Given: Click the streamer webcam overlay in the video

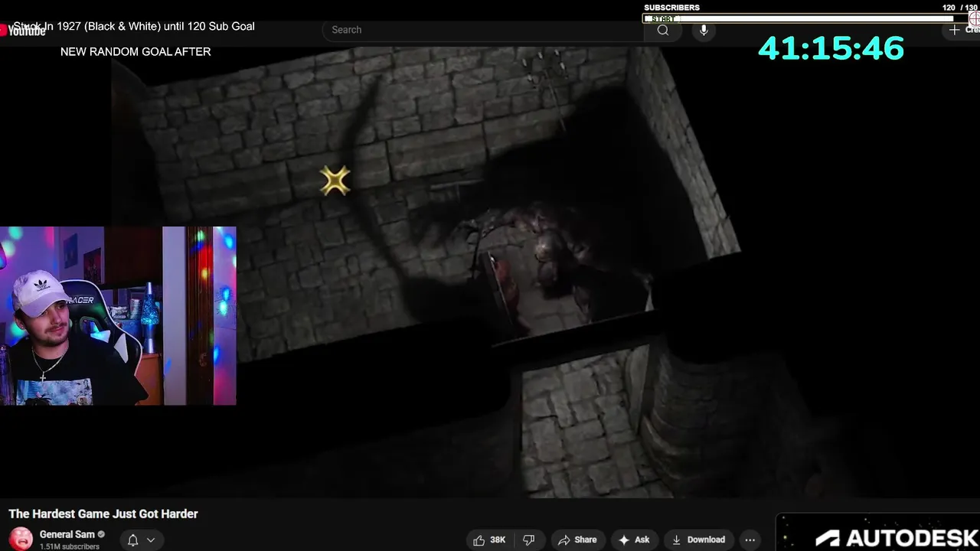Looking at the screenshot, I should pos(118,315).
